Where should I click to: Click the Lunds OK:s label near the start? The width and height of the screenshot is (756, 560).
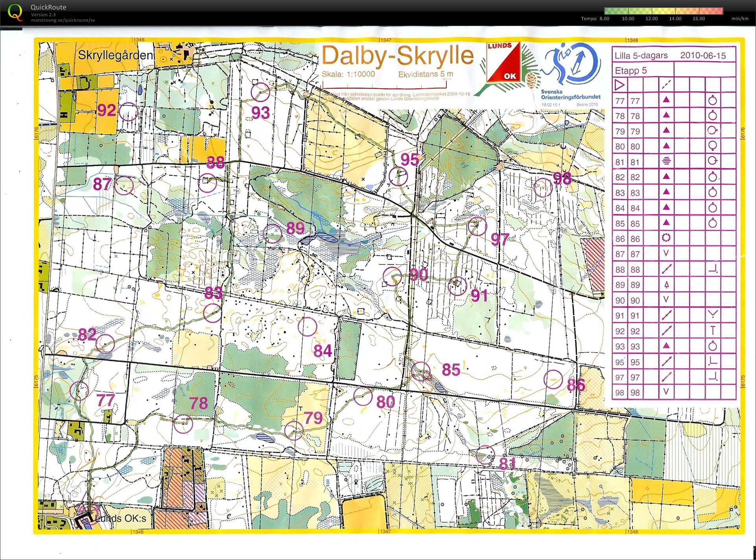tap(121, 518)
